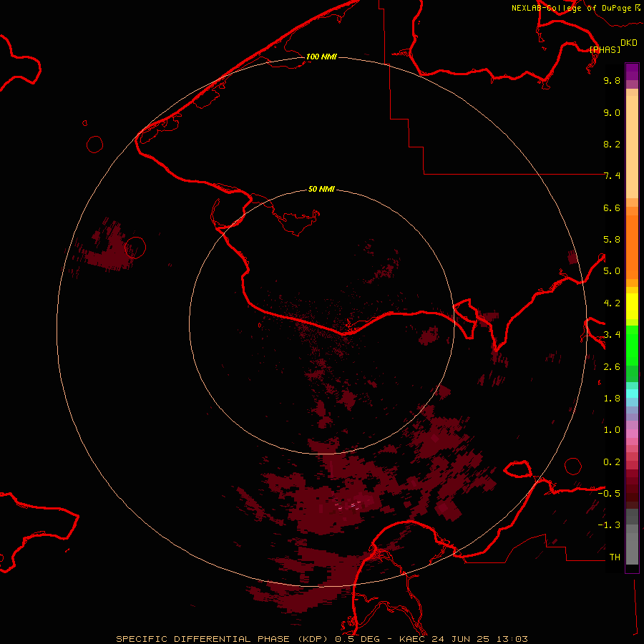Image resolution: width=644 pixels, height=644 pixels.
Task: Click the 8.2 value on the color scale
Action: [612, 144]
